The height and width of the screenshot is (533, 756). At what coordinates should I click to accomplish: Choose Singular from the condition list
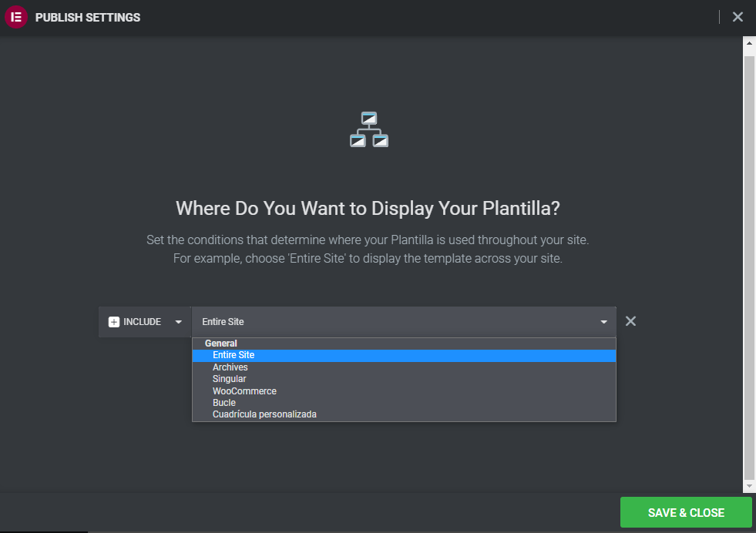pyautogui.click(x=404, y=379)
